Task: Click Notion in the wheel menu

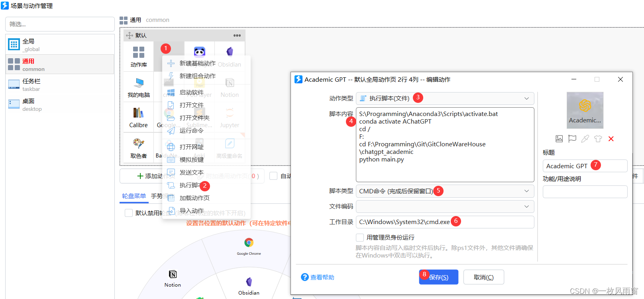Action: pyautogui.click(x=173, y=279)
